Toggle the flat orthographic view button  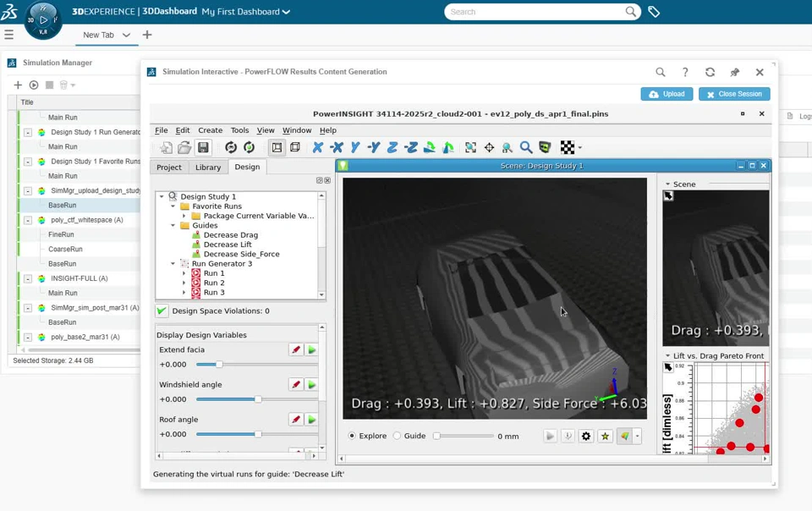pyautogui.click(x=277, y=147)
